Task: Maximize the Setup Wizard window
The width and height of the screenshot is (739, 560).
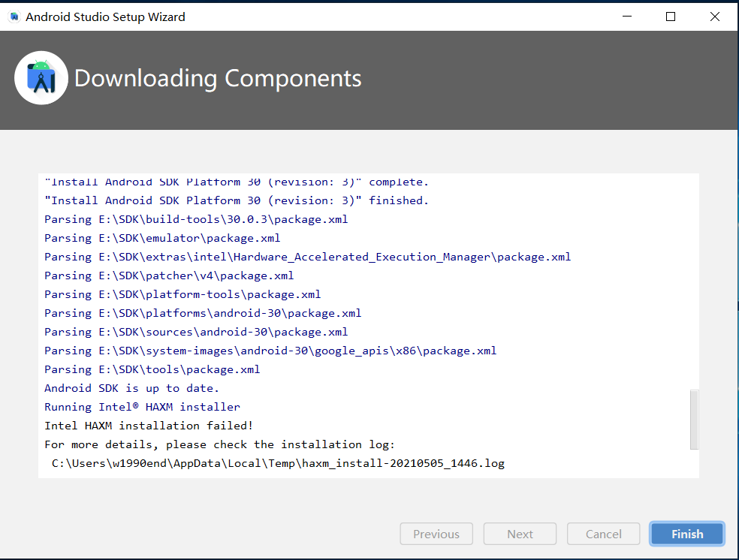Action: 671,17
